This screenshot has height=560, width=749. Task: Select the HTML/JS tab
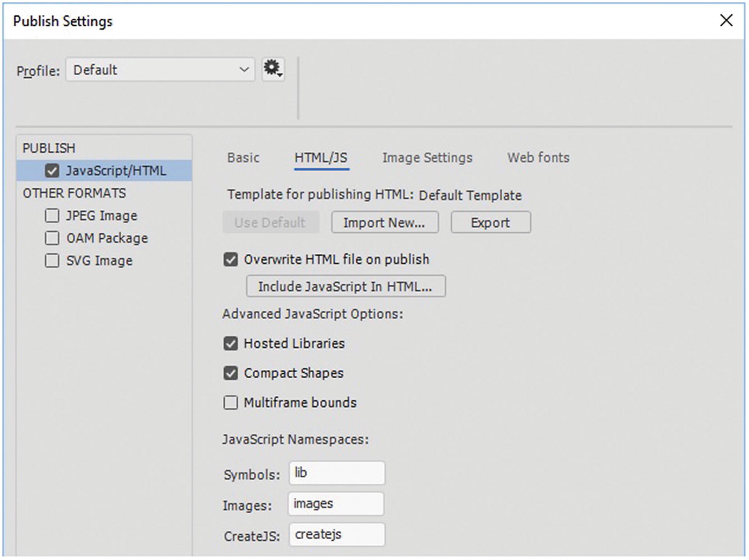pyautogui.click(x=321, y=158)
